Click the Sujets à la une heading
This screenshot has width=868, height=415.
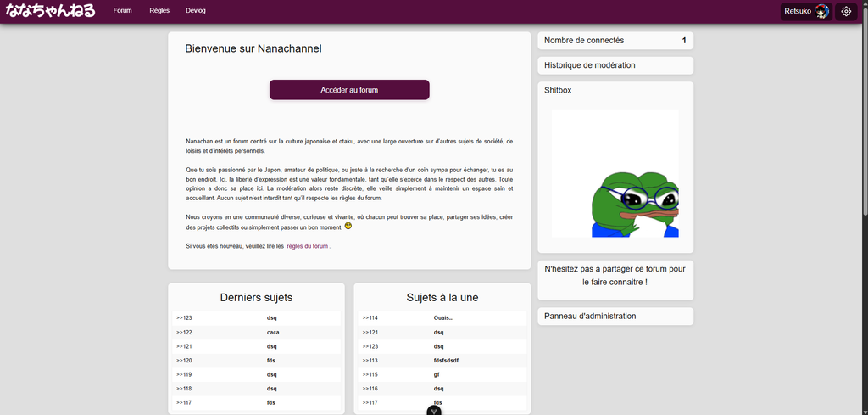coord(442,298)
